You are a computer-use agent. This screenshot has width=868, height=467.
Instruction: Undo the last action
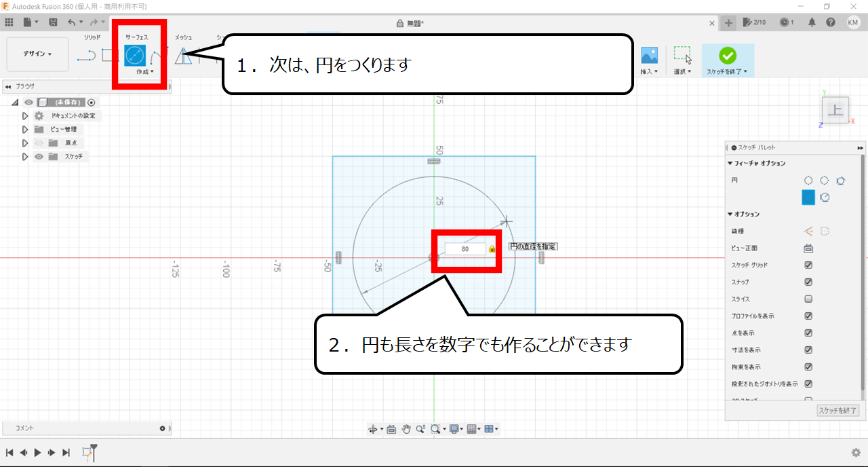pos(71,22)
